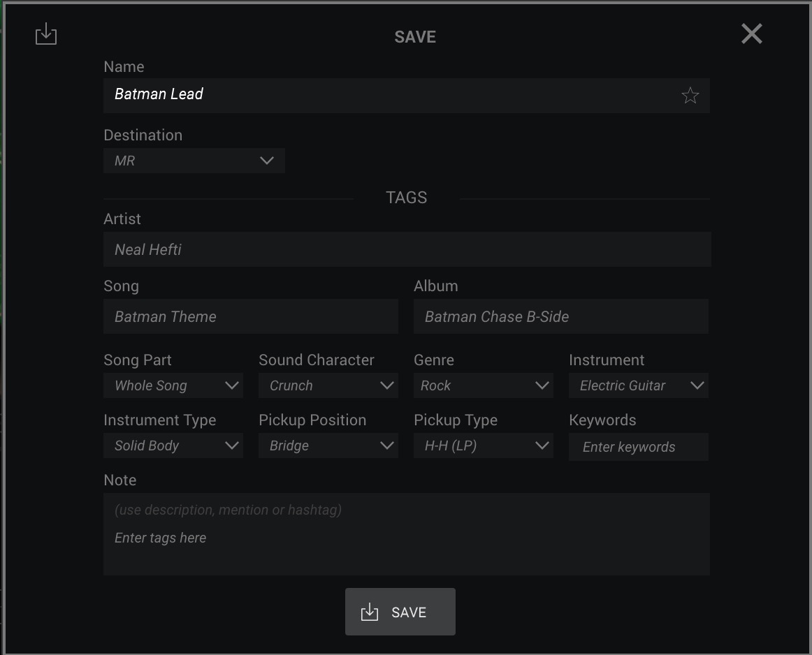Open the Pickup Type dropdown H-H (LP)
The height and width of the screenshot is (655, 812).
(x=483, y=446)
